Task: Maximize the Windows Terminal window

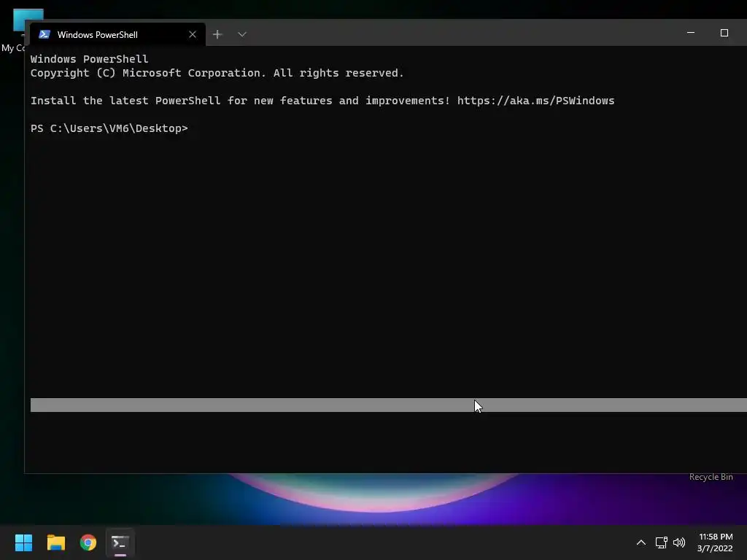Action: pos(724,33)
